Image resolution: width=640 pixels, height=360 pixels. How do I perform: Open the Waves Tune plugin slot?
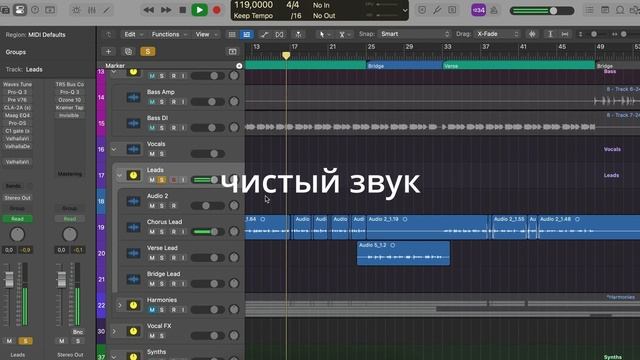17,84
